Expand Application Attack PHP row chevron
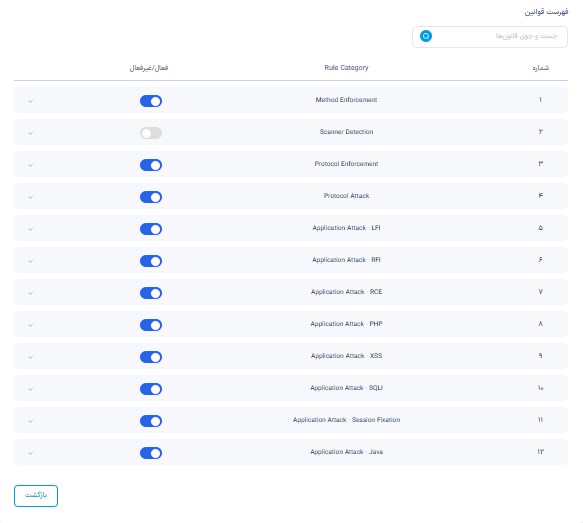The height and width of the screenshot is (523, 583). [x=30, y=325]
